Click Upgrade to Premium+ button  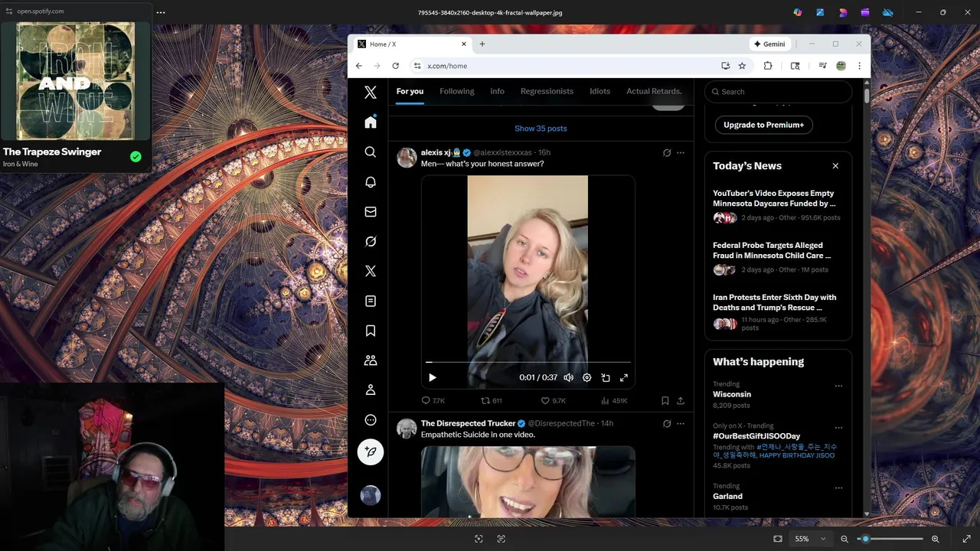pyautogui.click(x=764, y=125)
